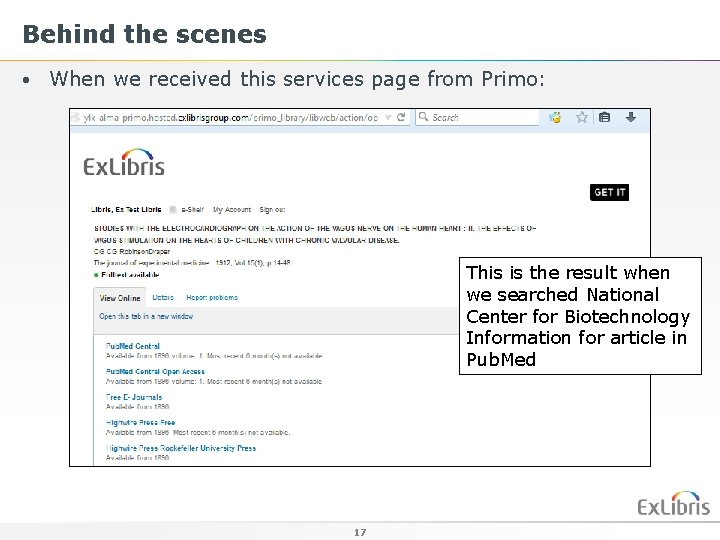This screenshot has height=540, width=720.
Task: Open PubMed Central Open Access link
Action: pyautogui.click(x=155, y=371)
